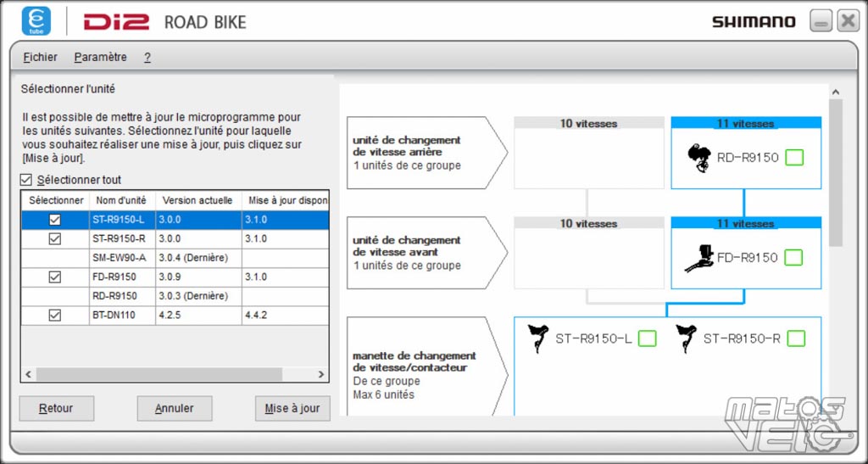
Task: Select the highlighted ST-R9150-L row name
Action: 122,220
